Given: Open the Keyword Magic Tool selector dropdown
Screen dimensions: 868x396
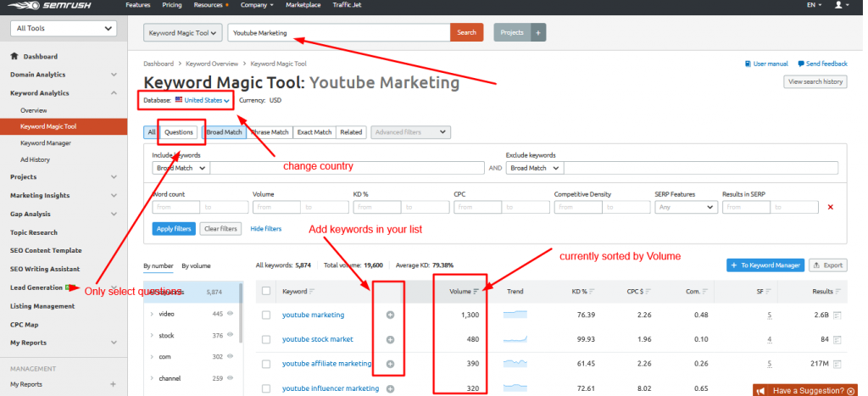Looking at the screenshot, I should [183, 33].
